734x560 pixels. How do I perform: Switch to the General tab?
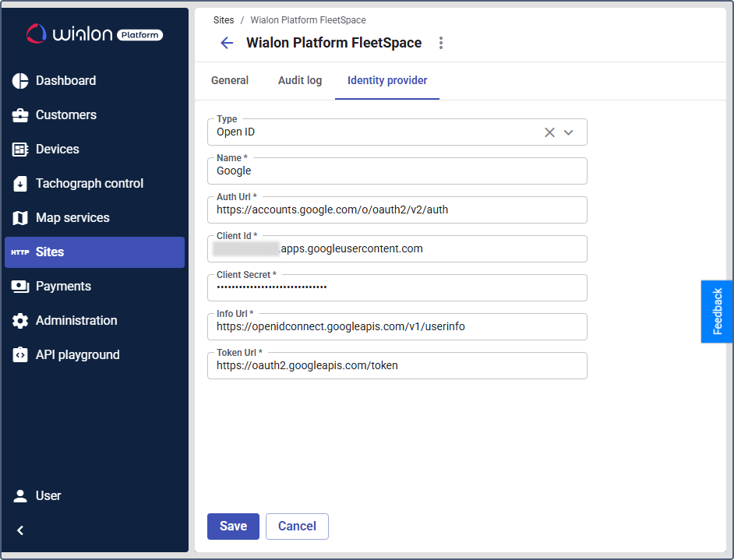coord(230,80)
